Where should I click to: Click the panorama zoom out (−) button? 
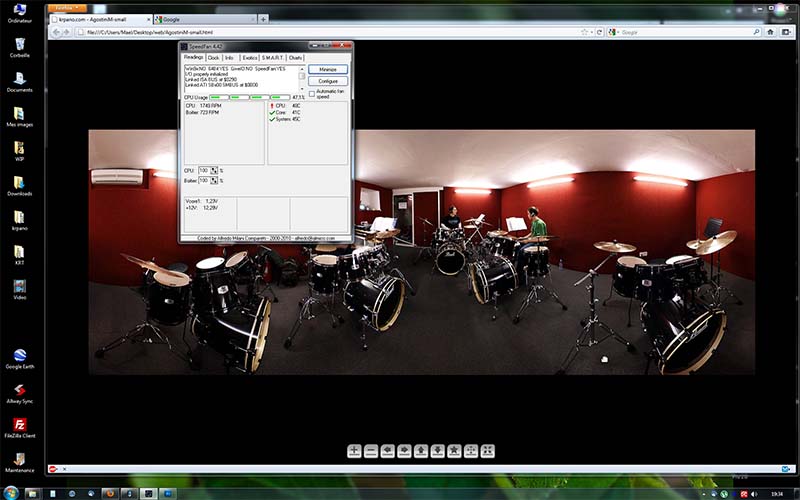pyautogui.click(x=371, y=451)
